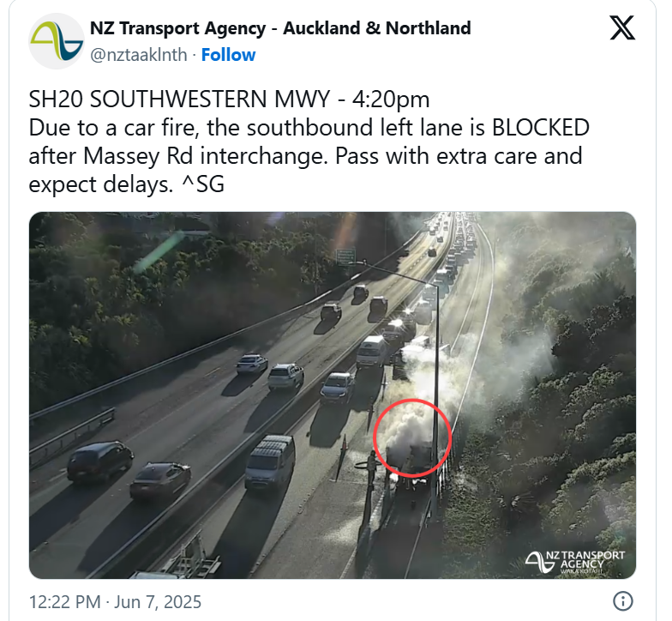Open the motorway car fire photo
Image resolution: width=672 pixels, height=621 pixels.
(333, 395)
